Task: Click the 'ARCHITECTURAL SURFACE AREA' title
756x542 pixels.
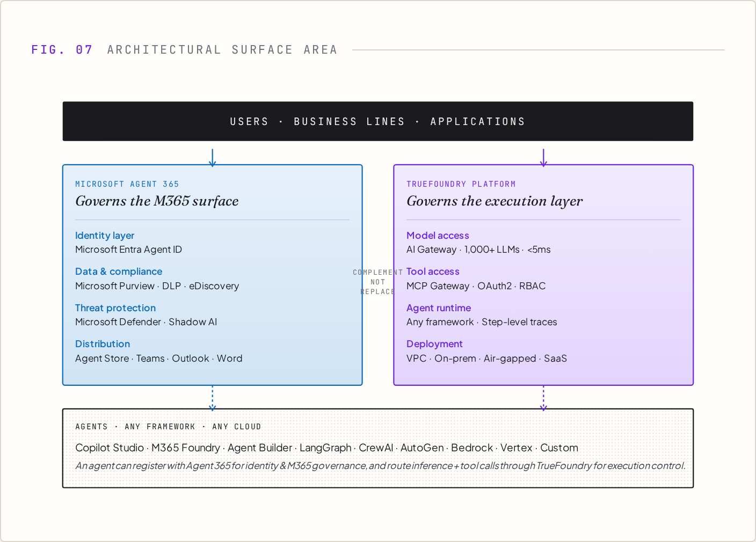Action: 222,50
